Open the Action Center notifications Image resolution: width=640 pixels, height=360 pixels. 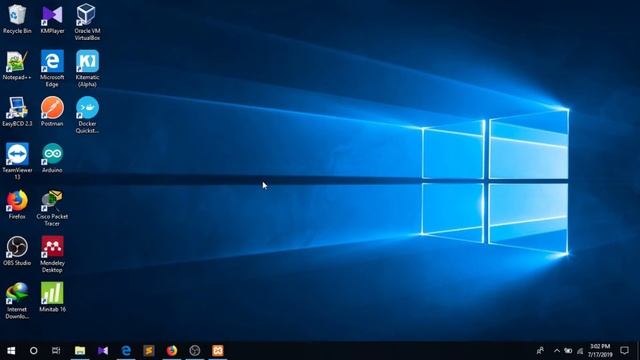click(x=624, y=351)
